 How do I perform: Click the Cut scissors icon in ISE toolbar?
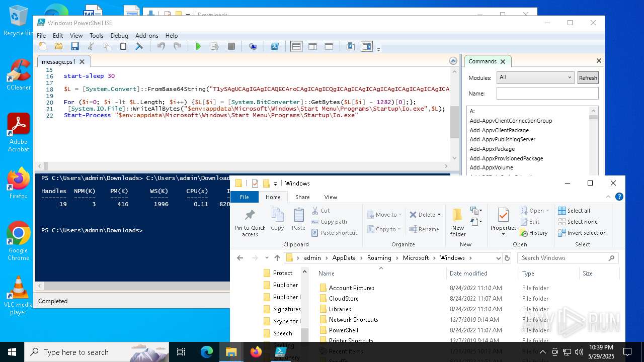pyautogui.click(x=91, y=46)
